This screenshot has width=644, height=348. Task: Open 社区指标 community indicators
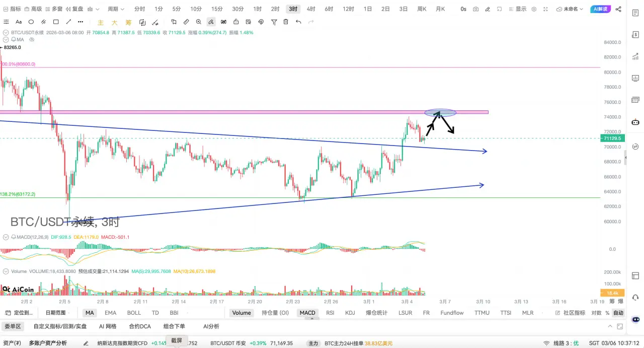[x=571, y=313]
